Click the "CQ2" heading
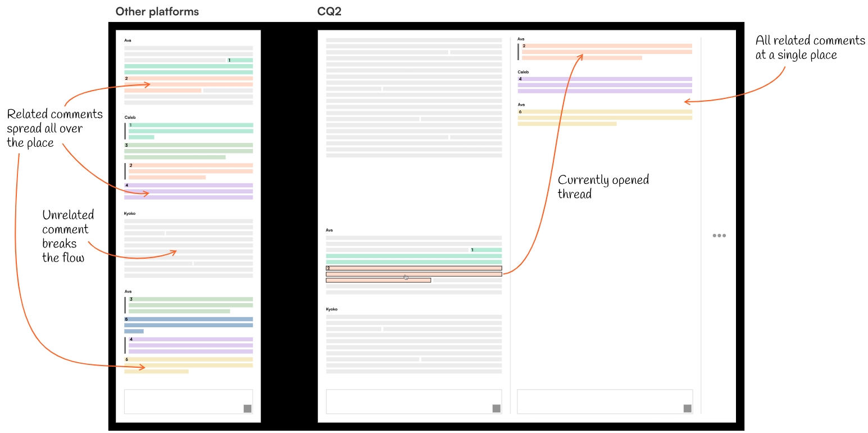The image size is (868, 433). tap(329, 12)
